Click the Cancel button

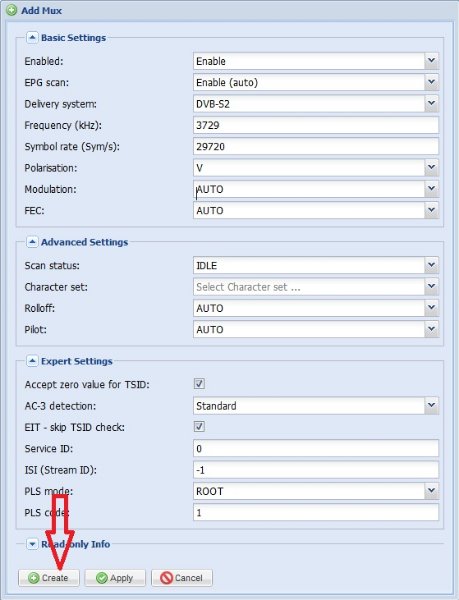click(182, 578)
